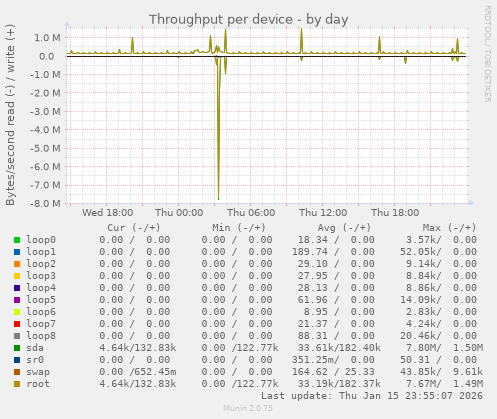Click the sda max read value 7.80M

tap(423, 348)
